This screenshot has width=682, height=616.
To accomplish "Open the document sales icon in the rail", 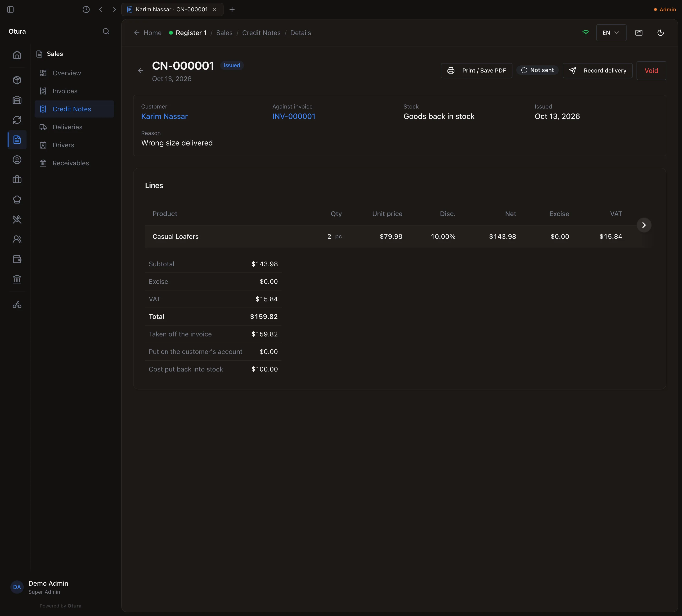I will 17,140.
